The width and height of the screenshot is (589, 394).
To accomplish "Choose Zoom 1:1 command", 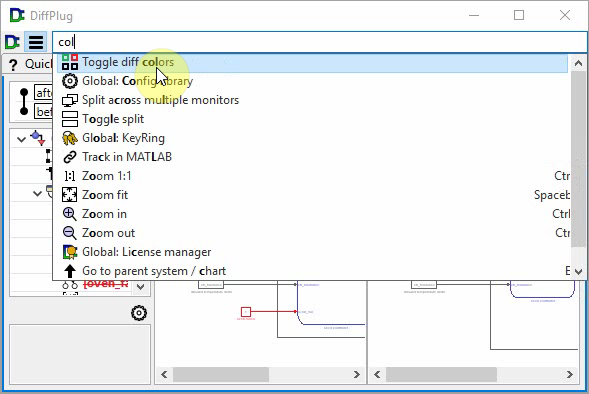I will point(312,176).
